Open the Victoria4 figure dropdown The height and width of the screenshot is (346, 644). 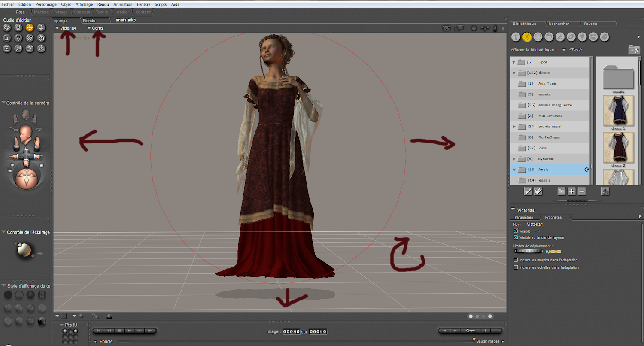[x=66, y=28]
